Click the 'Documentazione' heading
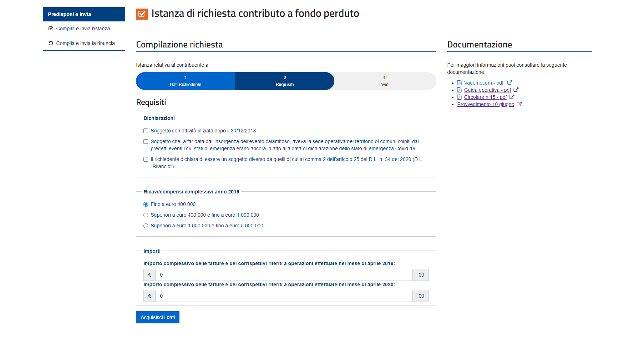The image size is (644, 338). click(480, 45)
